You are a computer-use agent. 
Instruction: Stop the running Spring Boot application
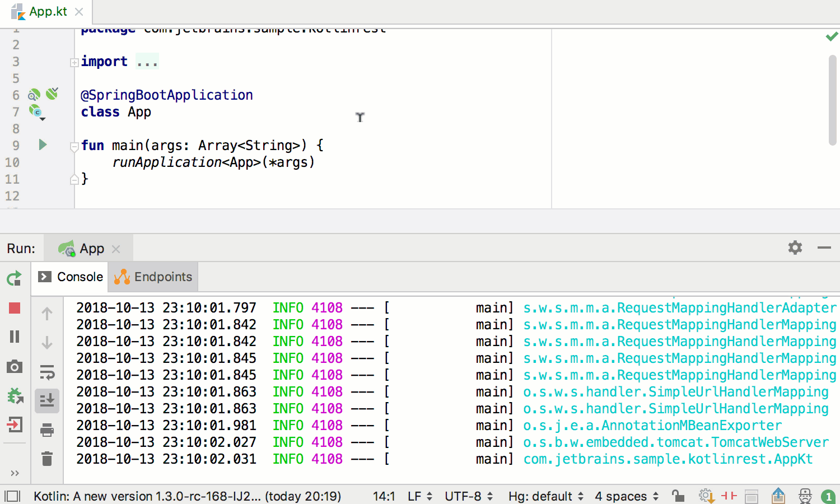(x=13, y=307)
